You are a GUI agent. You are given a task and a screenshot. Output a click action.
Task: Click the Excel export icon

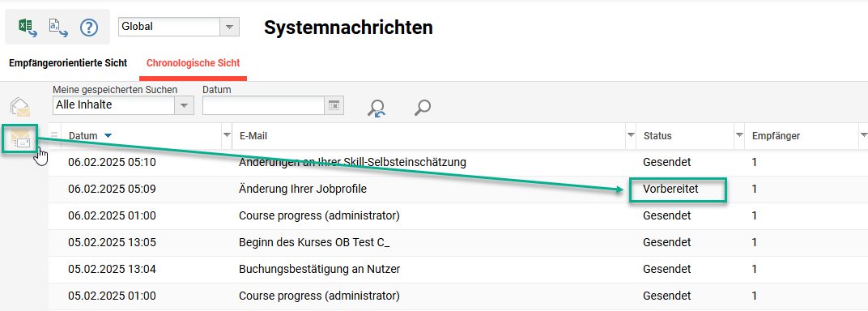pyautogui.click(x=28, y=27)
